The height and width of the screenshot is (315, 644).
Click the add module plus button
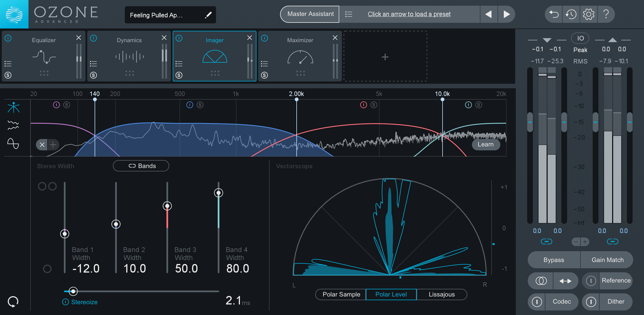pyautogui.click(x=385, y=57)
